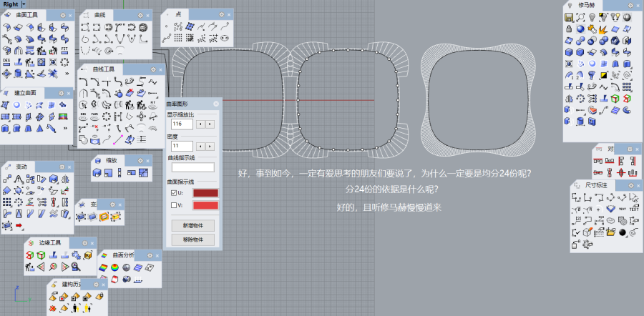Click the 显示缩放比 input field showing 116
Image resolution: width=644 pixels, height=316 pixels.
(182, 124)
